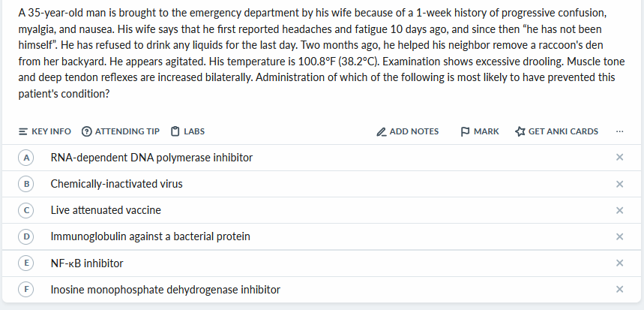Screen dimensions: 644x310
Task: Get Anki cards for this question
Action: (557, 131)
